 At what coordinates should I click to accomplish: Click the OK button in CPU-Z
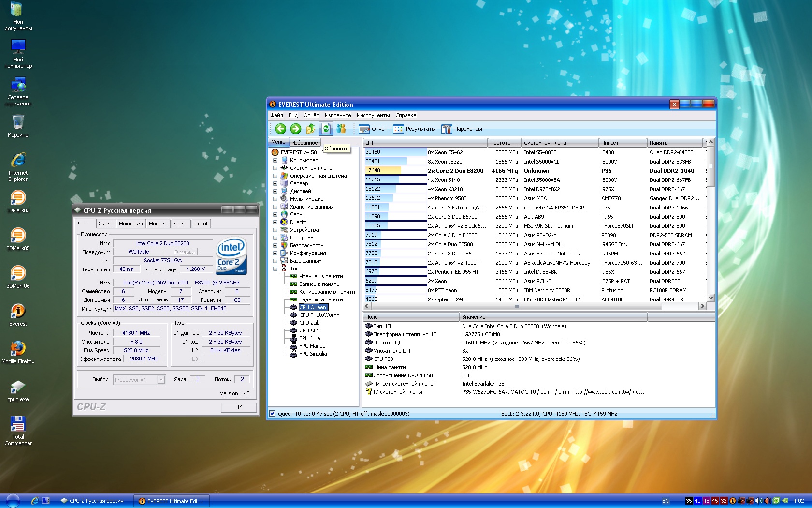[239, 407]
